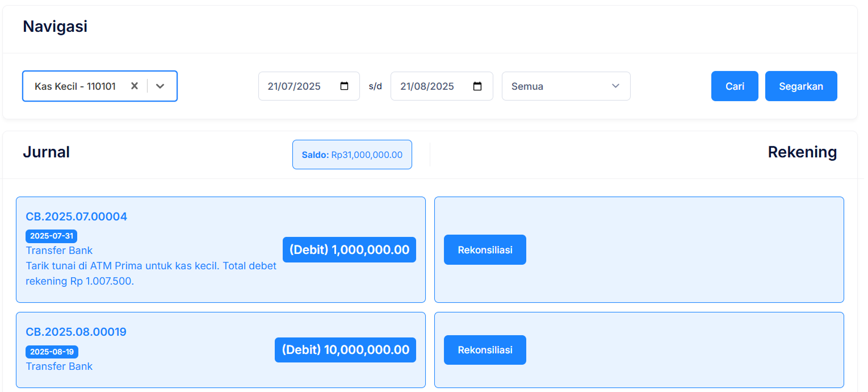Click the start date field 21/07/2025
This screenshot has height=392, width=868.
coord(295,86)
